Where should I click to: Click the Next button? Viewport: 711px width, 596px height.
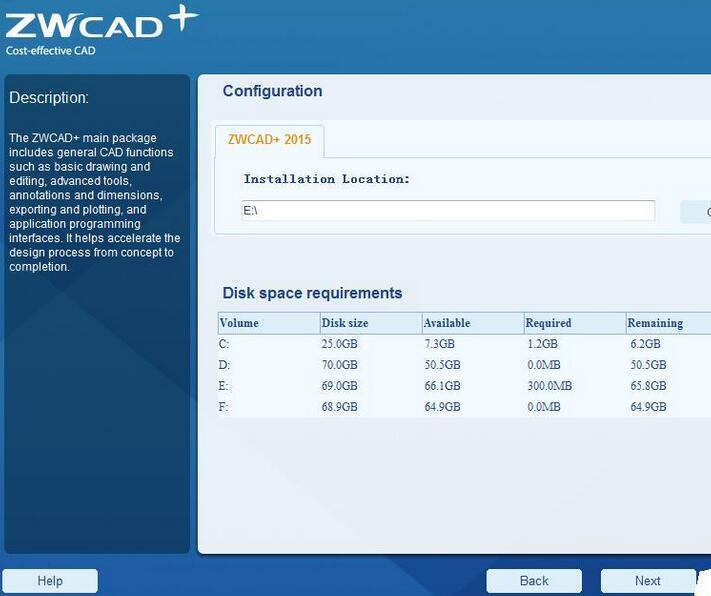click(x=648, y=581)
